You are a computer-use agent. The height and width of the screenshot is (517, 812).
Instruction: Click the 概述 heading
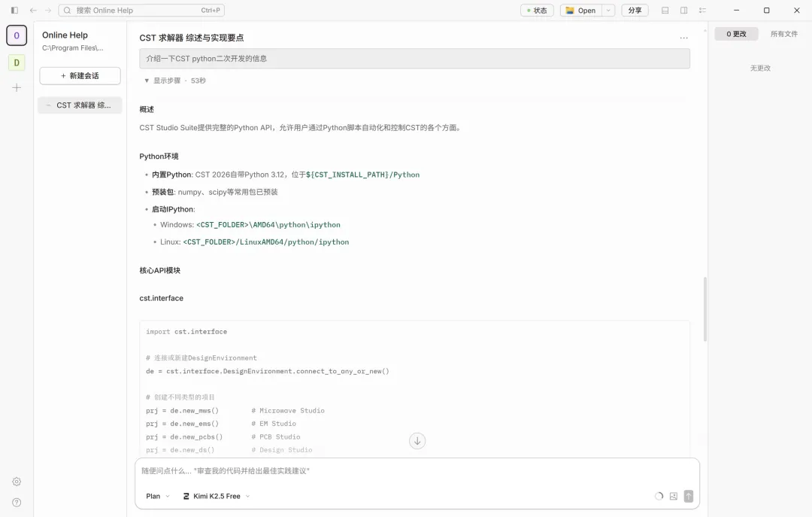(x=147, y=109)
